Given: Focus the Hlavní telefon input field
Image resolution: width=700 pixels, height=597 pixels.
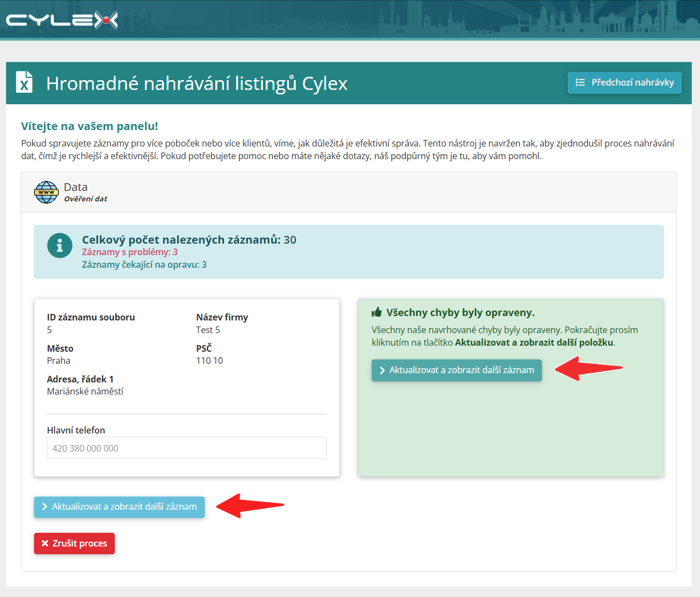Looking at the screenshot, I should [187, 448].
